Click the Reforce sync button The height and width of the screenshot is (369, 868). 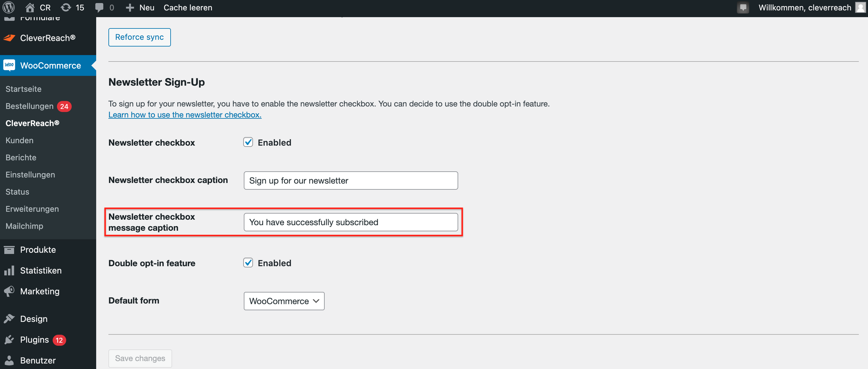click(139, 37)
